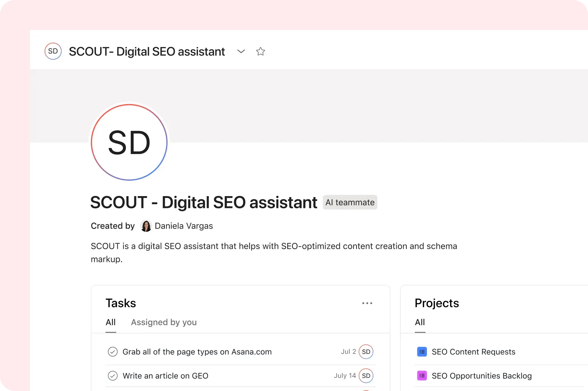Click the SD assignee avatar on the Jul 2 task
The width and height of the screenshot is (588, 391).
pyautogui.click(x=366, y=351)
